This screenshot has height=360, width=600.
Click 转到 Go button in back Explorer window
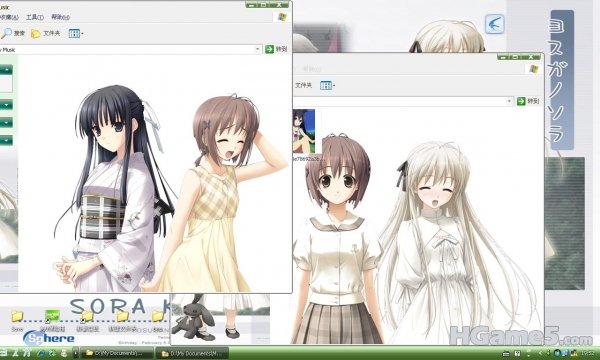pyautogui.click(x=528, y=101)
